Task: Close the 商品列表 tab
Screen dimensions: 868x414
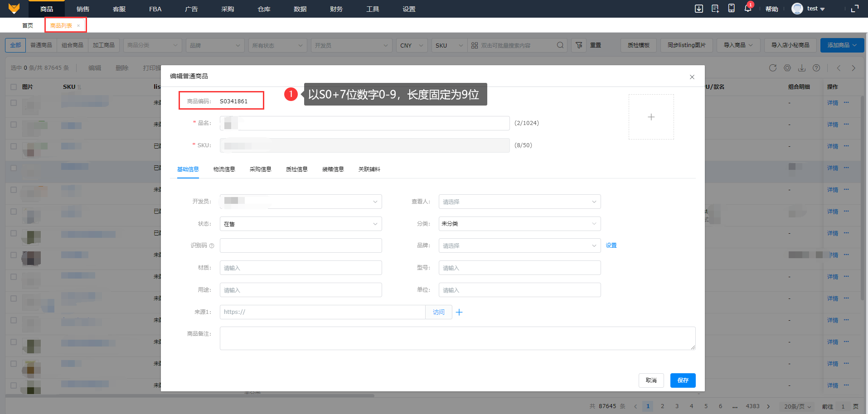Action: click(78, 26)
